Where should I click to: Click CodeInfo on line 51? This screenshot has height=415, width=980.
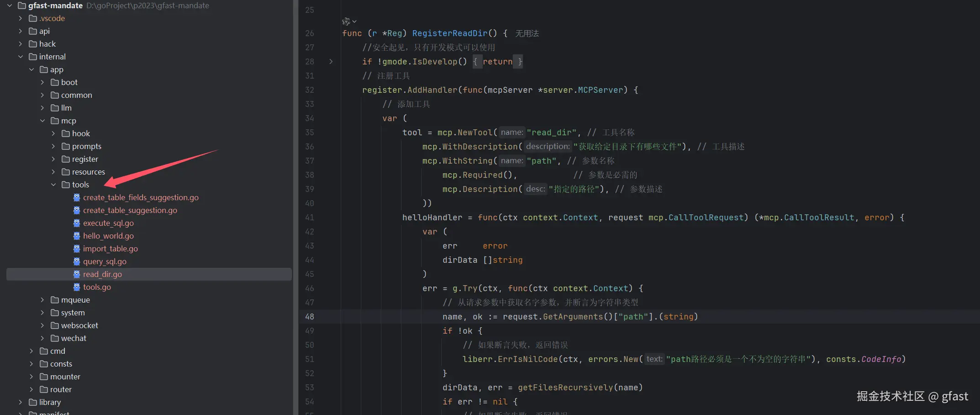point(881,359)
